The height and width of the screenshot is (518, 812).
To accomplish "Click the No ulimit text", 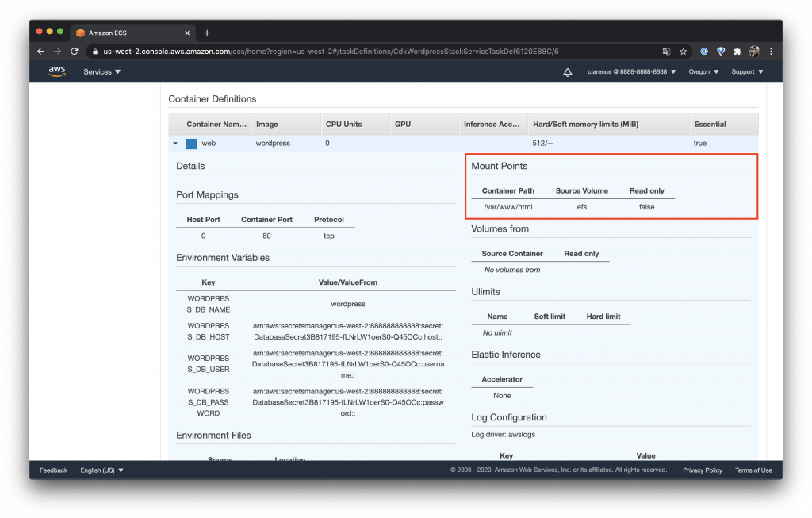I will [497, 332].
